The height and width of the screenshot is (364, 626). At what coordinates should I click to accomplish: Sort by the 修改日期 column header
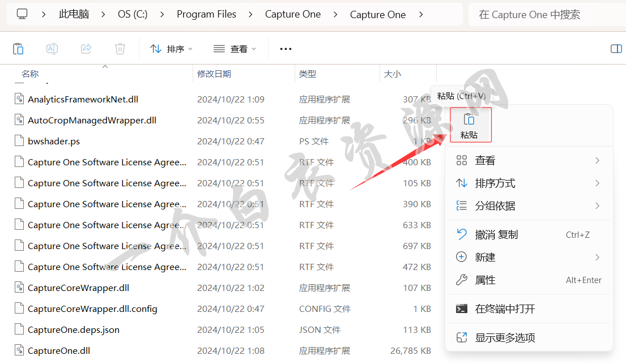click(x=214, y=74)
